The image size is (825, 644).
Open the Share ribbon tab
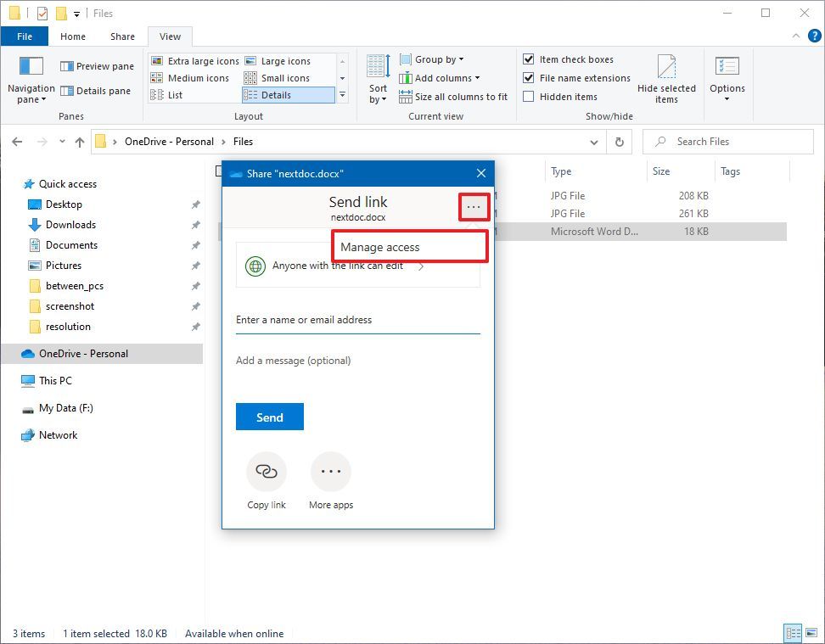pos(121,36)
